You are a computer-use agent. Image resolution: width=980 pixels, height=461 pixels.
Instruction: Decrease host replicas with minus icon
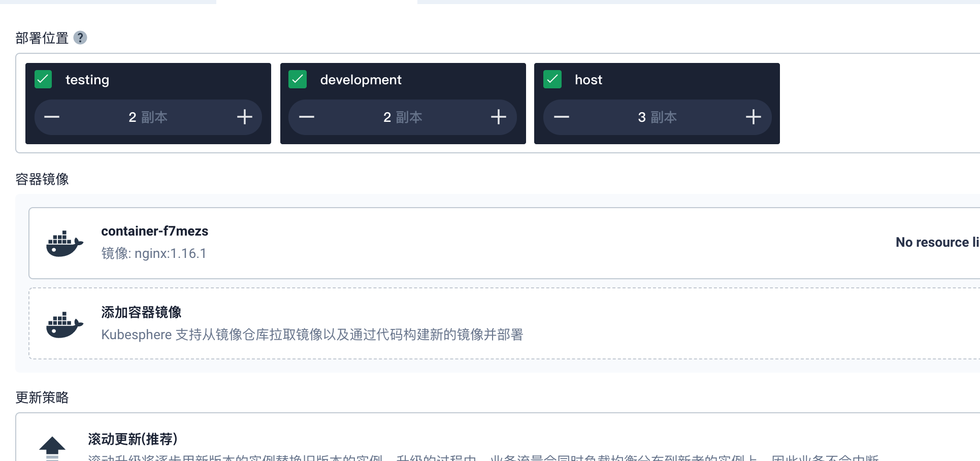[x=562, y=117]
